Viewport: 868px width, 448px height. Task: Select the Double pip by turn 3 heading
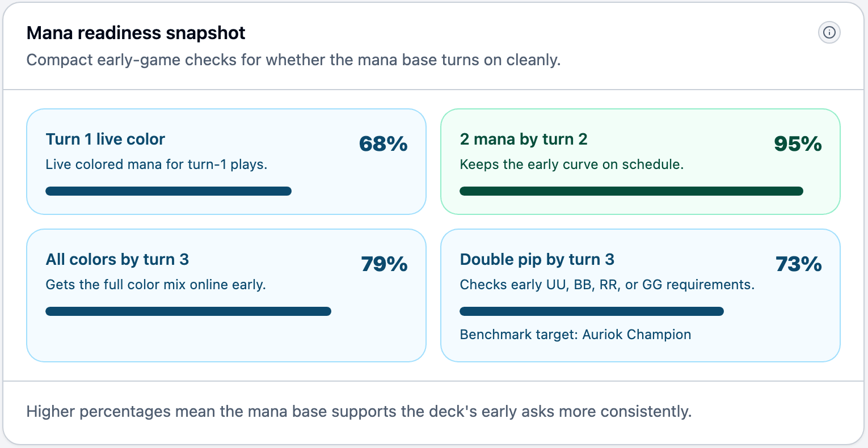[536, 259]
